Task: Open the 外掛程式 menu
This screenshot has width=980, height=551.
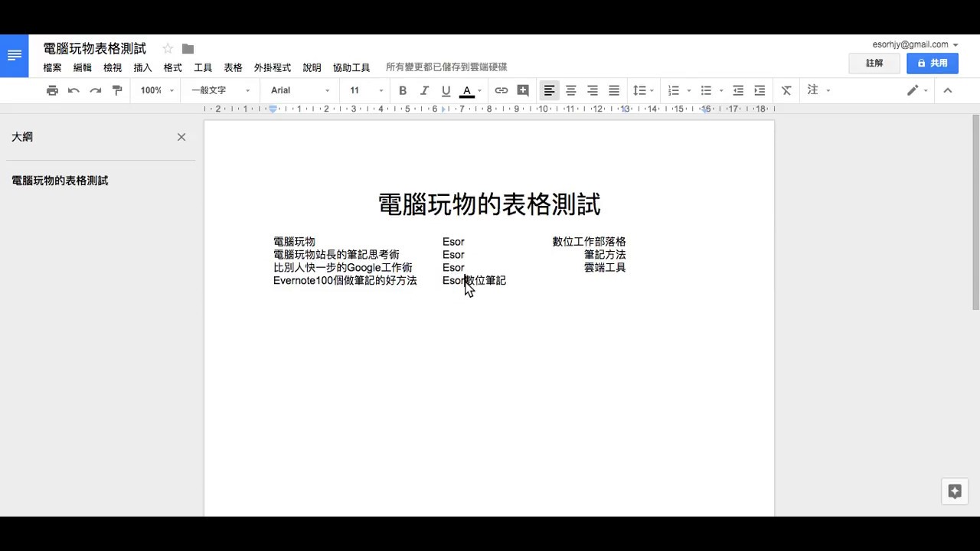Action: [x=273, y=68]
